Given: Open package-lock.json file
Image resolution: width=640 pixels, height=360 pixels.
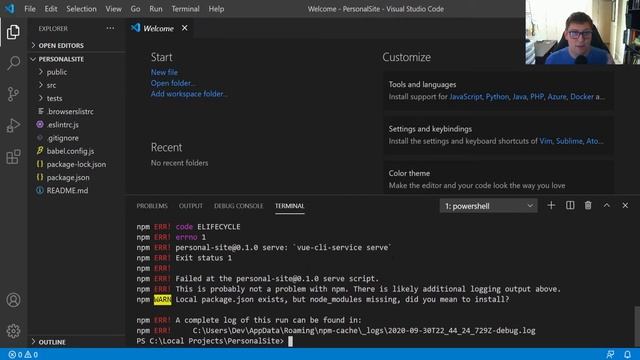Looking at the screenshot, I should click(77, 164).
